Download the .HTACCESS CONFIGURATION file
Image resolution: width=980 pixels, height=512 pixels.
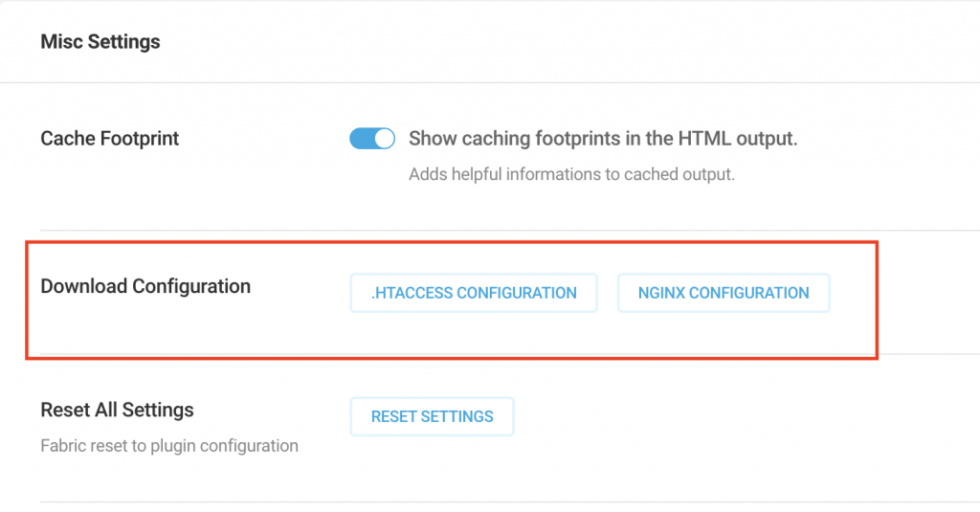[x=474, y=293]
